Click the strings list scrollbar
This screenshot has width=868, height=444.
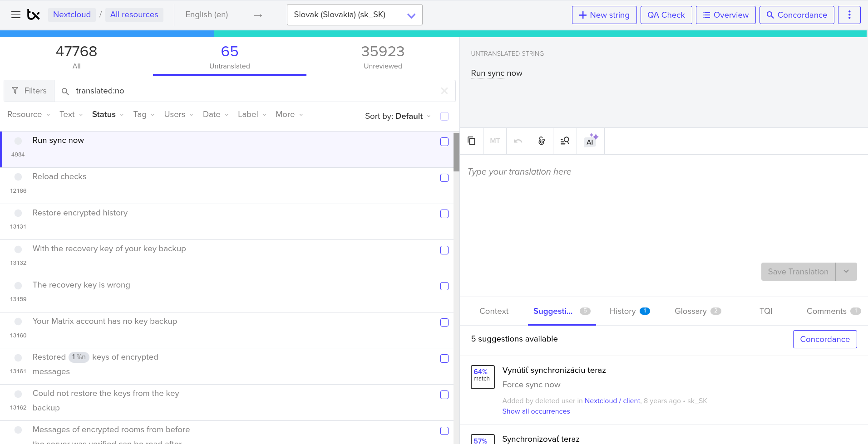pos(456,152)
